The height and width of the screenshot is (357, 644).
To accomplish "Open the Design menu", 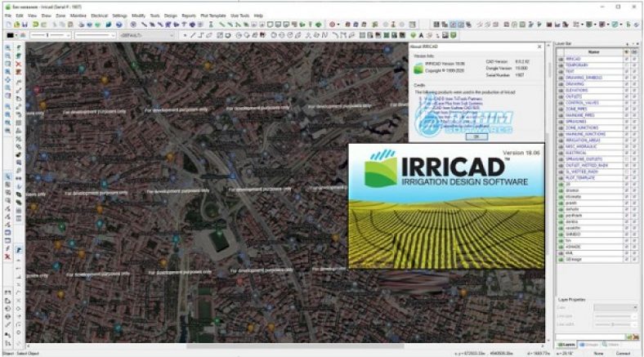I will (x=171, y=16).
